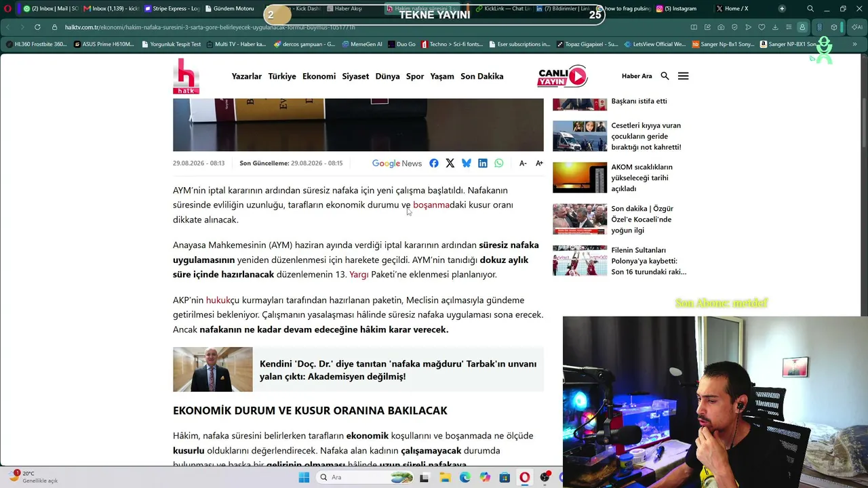Share the article on Bluesky

click(x=467, y=163)
